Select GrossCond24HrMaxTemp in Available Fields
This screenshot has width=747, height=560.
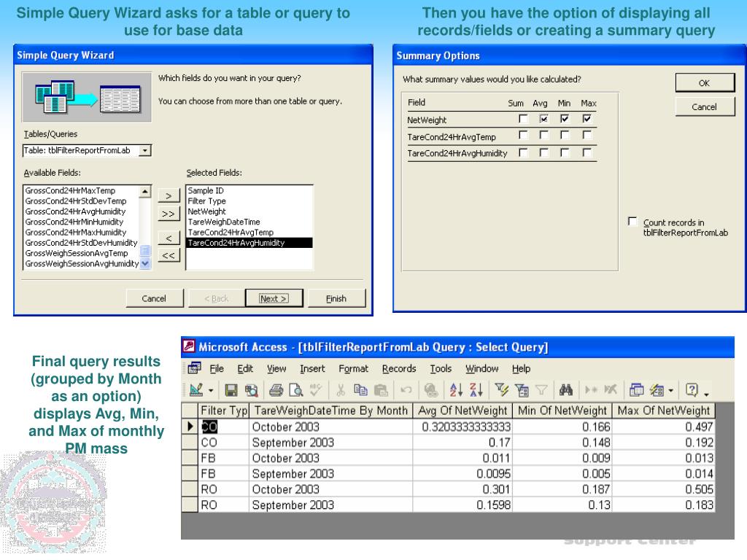(82, 190)
